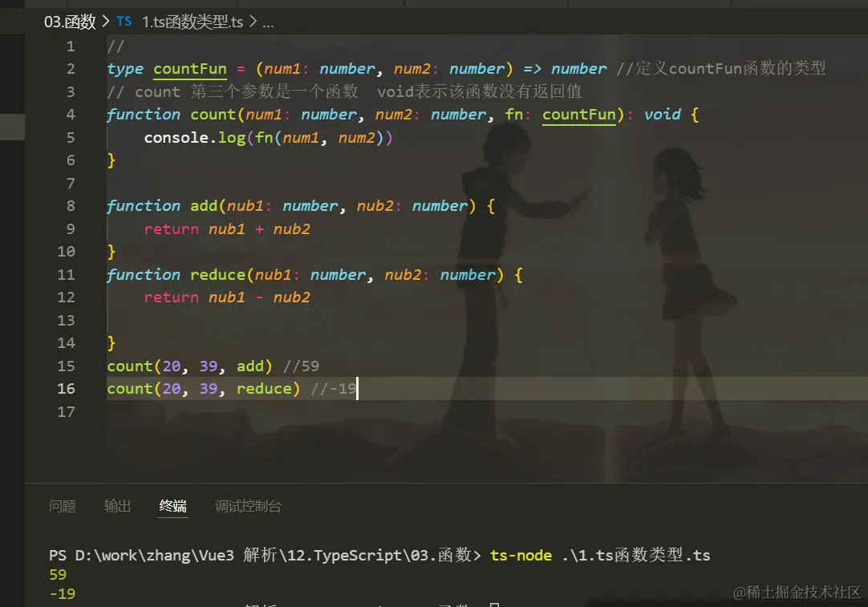Click the '//-19' comment on line 16
This screenshot has height=607, width=868.
[333, 388]
